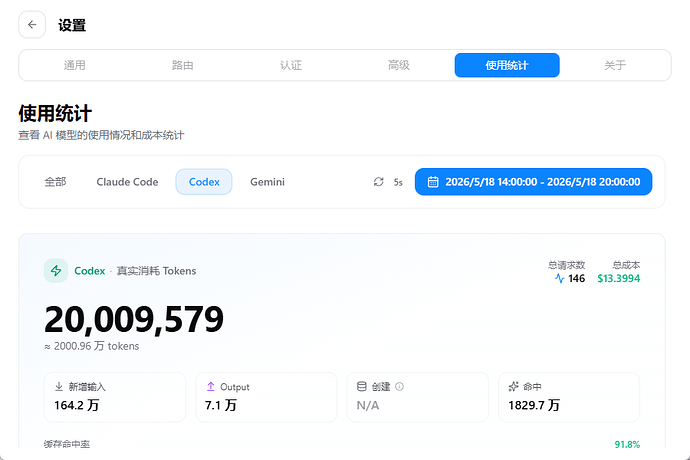The height and width of the screenshot is (460, 690).
Task: Click the 总成本 label
Action: coord(626,265)
